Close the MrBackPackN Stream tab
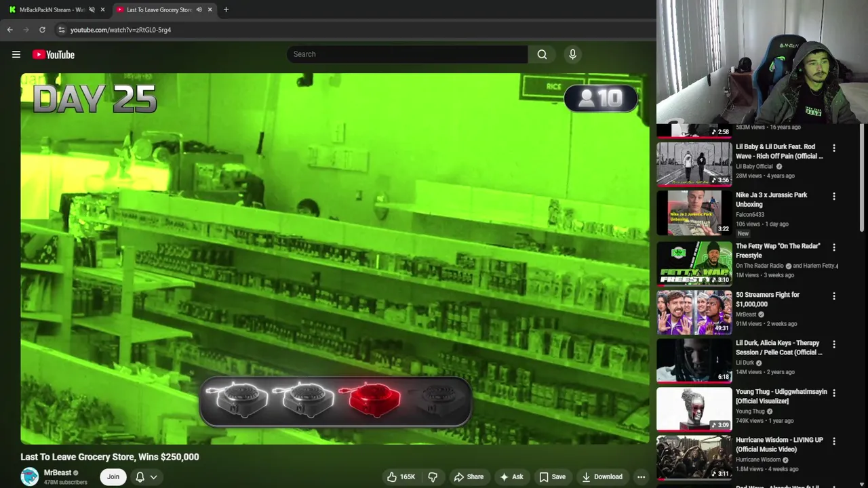 coord(102,9)
